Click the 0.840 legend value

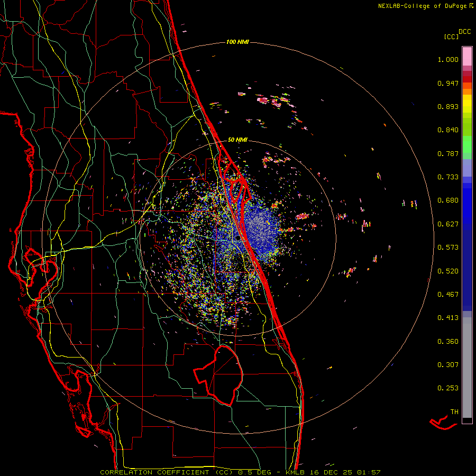(448, 130)
